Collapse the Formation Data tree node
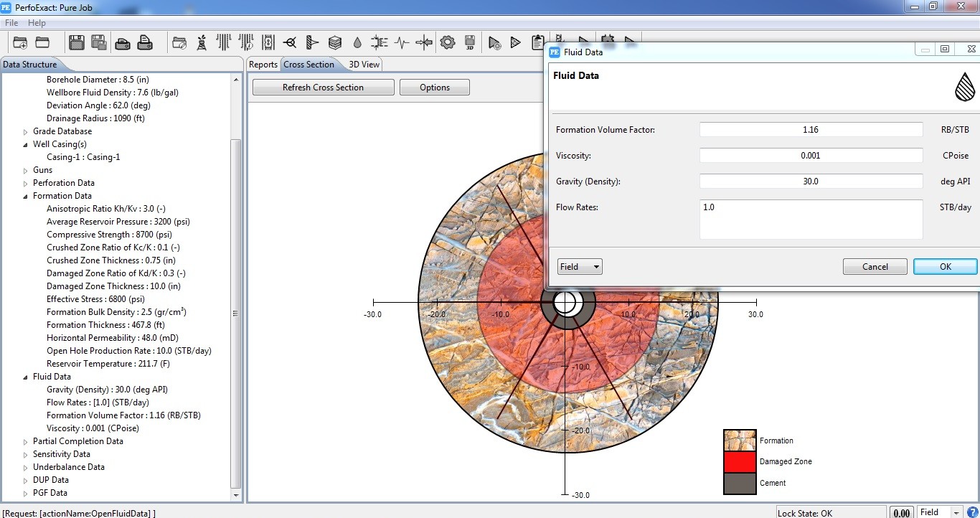This screenshot has height=518, width=980. (x=26, y=197)
